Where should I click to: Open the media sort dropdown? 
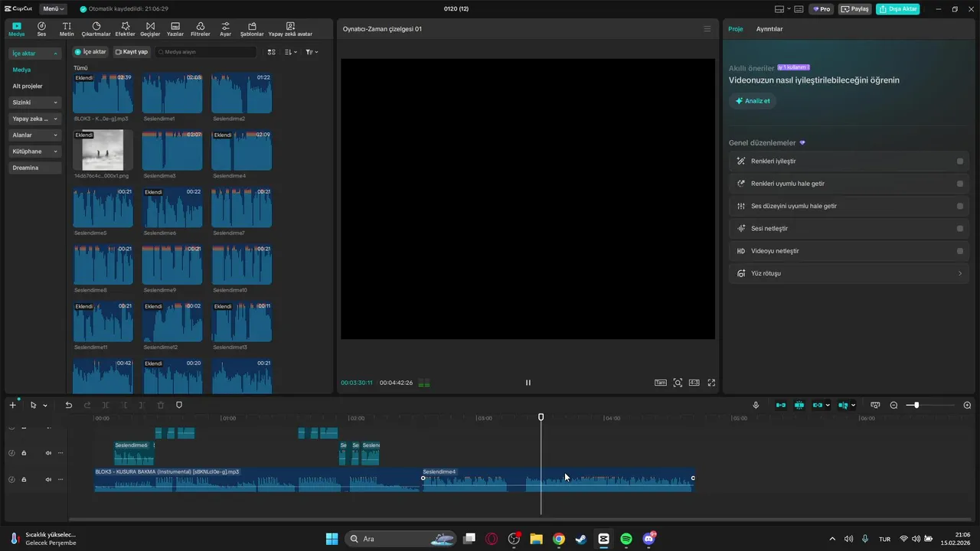pos(291,52)
